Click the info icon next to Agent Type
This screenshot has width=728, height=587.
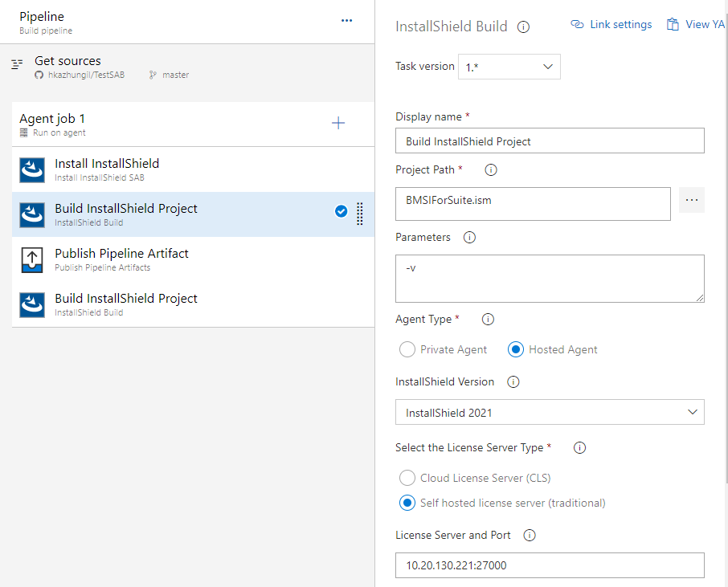(x=488, y=320)
